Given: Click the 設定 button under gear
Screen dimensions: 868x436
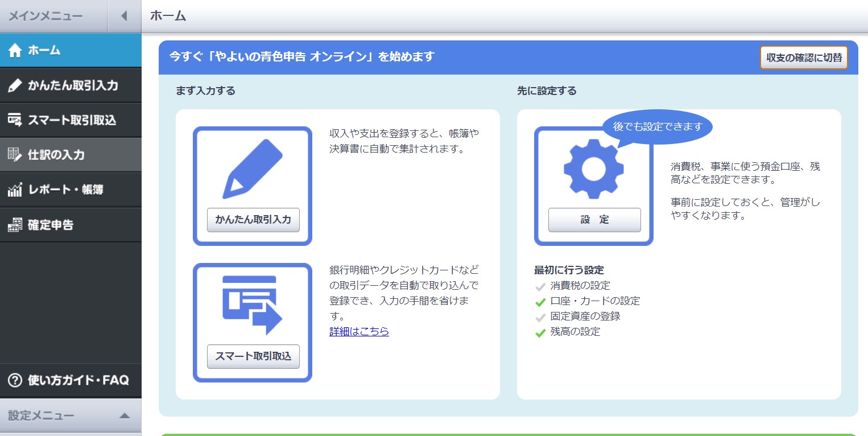Looking at the screenshot, I should 594,220.
